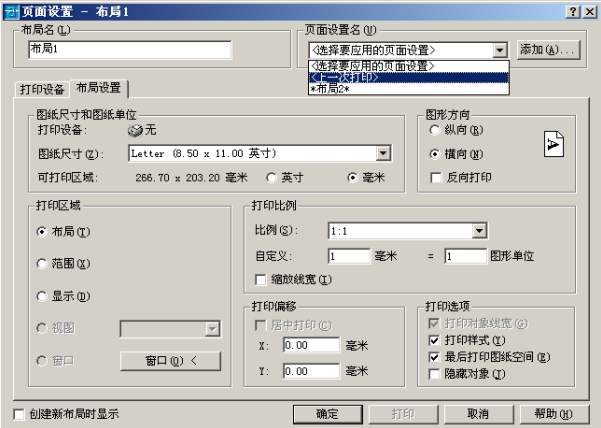The height and width of the screenshot is (428, 601).
Task: Click the page orientation preview icon
Action: [x=554, y=144]
